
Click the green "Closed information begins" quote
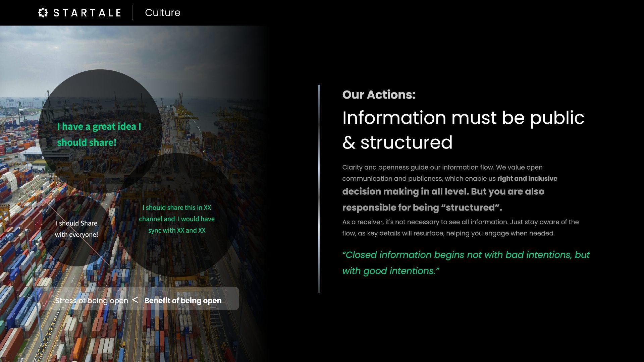(466, 255)
